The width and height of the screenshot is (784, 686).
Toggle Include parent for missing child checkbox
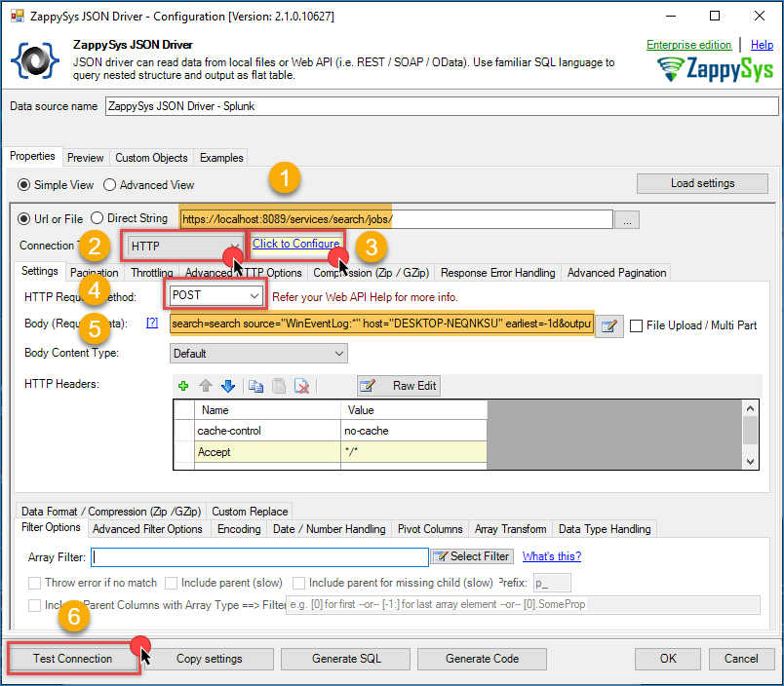[x=298, y=583]
